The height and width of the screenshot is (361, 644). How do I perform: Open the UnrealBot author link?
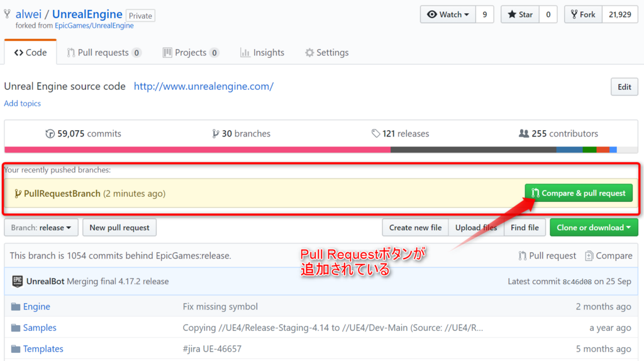coord(45,281)
